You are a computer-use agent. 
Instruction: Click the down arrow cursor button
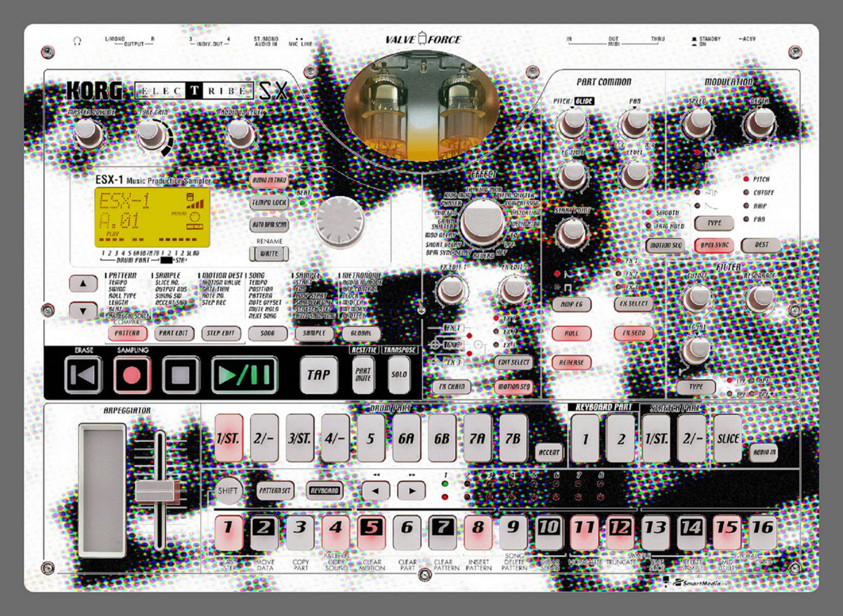(83, 310)
